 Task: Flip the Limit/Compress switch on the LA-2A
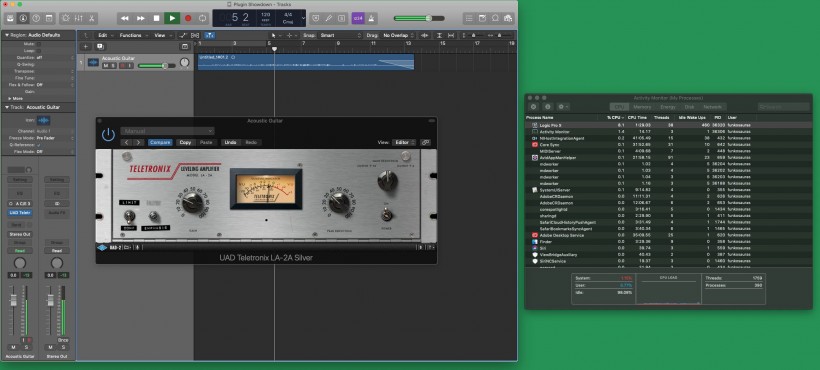point(128,216)
